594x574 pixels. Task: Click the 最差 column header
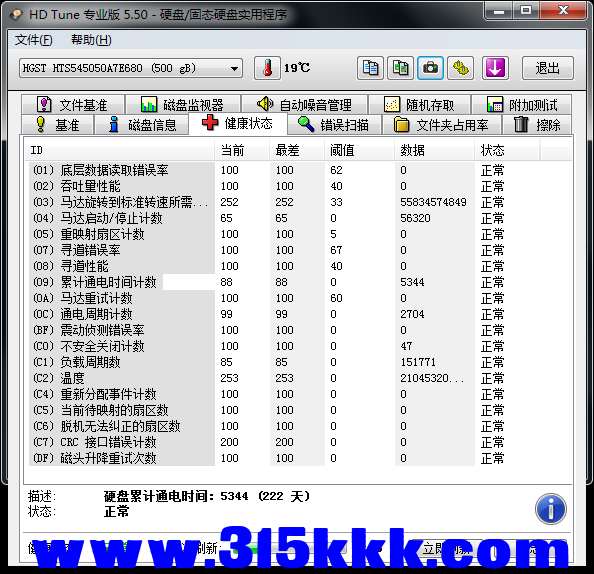(297, 150)
